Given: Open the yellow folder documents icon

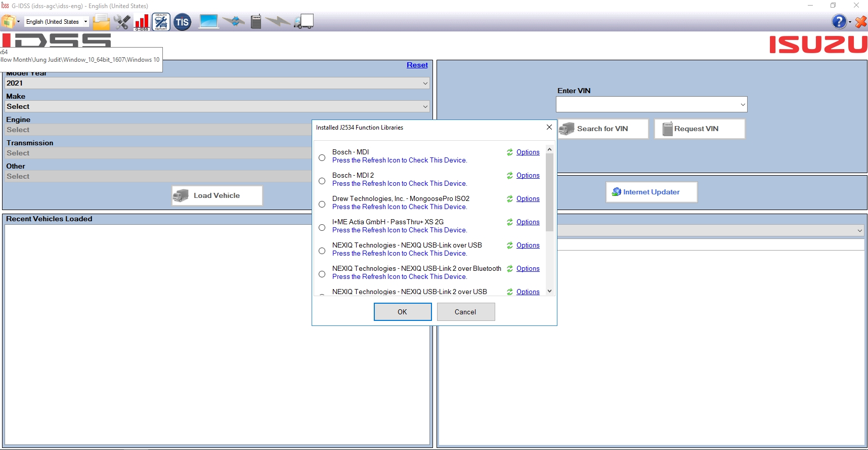Looking at the screenshot, I should [101, 22].
